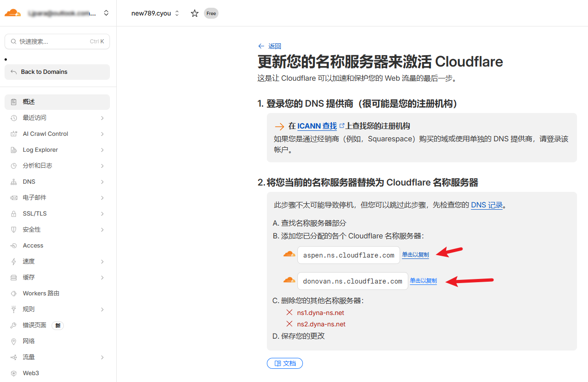The width and height of the screenshot is (588, 382).
Task: Click the Access sidebar icon
Action: [x=14, y=246]
